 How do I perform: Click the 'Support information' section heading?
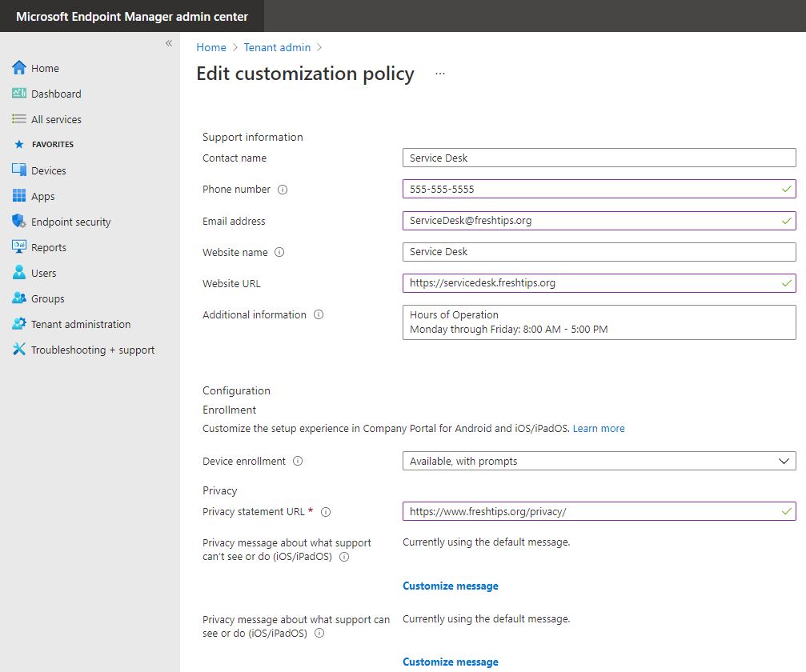click(252, 137)
